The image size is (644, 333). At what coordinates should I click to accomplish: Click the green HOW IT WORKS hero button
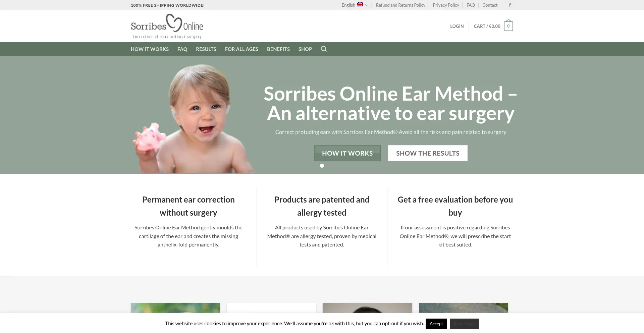(x=347, y=153)
